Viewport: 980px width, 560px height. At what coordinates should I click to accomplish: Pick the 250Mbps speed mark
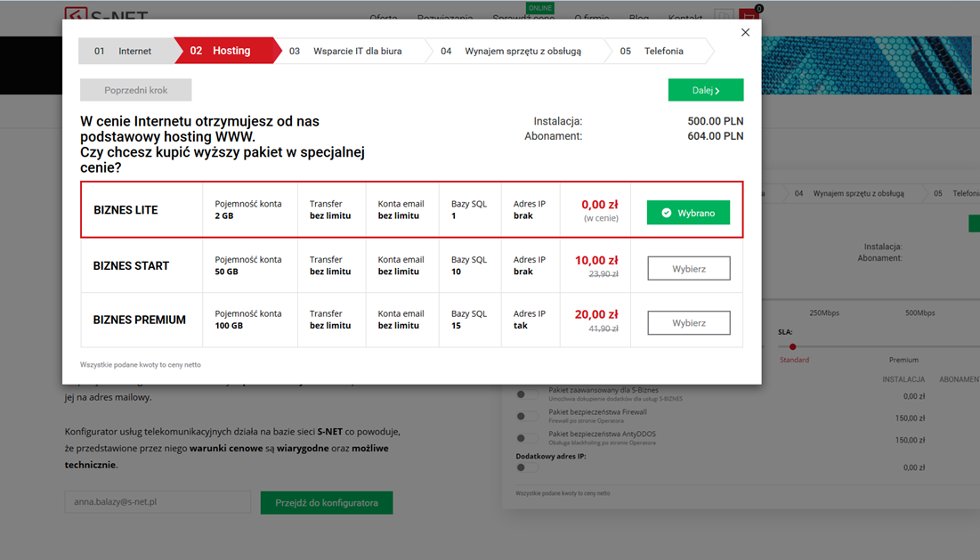824,313
